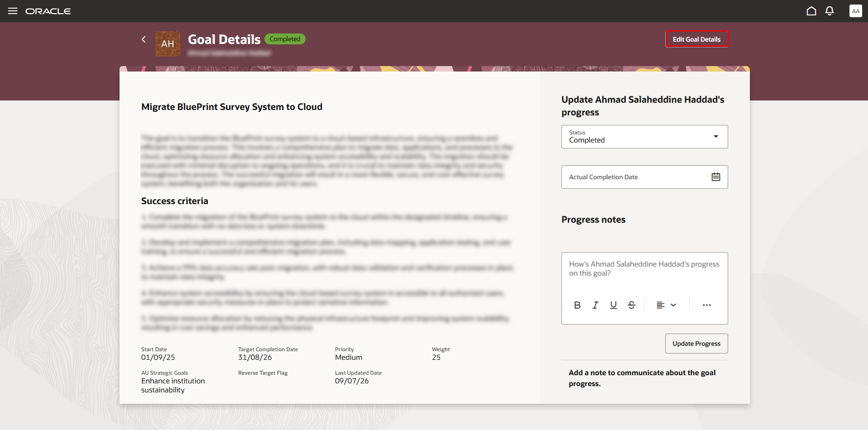868x430 pixels.
Task: Click the AH avatar thumbnail
Action: [x=168, y=44]
